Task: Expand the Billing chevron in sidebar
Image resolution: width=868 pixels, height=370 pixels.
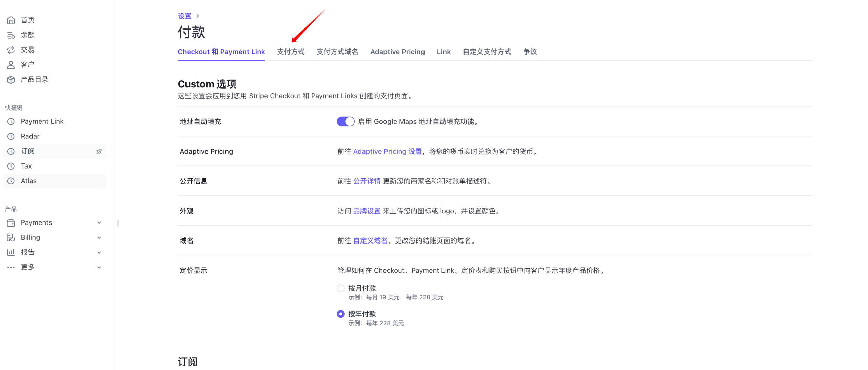Action: pos(99,238)
